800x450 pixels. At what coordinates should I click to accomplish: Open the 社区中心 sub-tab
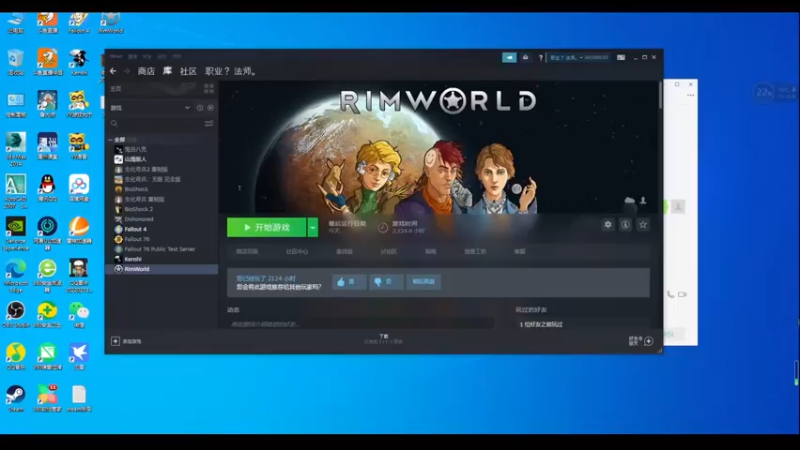(x=297, y=252)
